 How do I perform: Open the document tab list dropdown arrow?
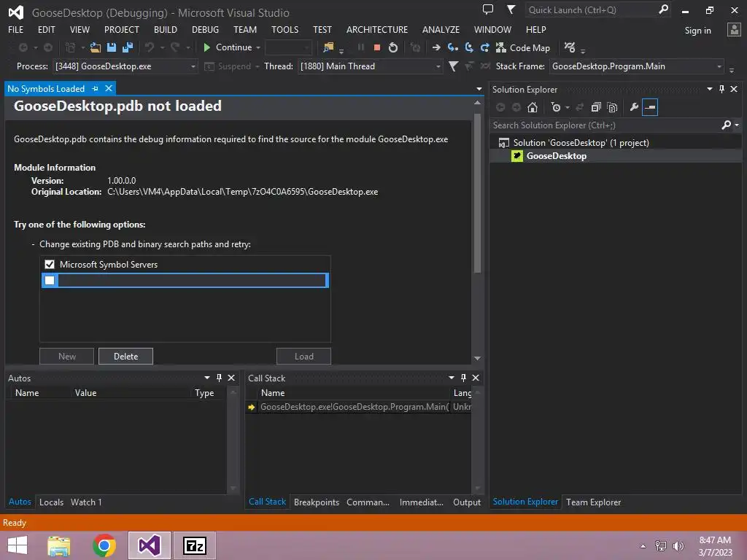479,89
